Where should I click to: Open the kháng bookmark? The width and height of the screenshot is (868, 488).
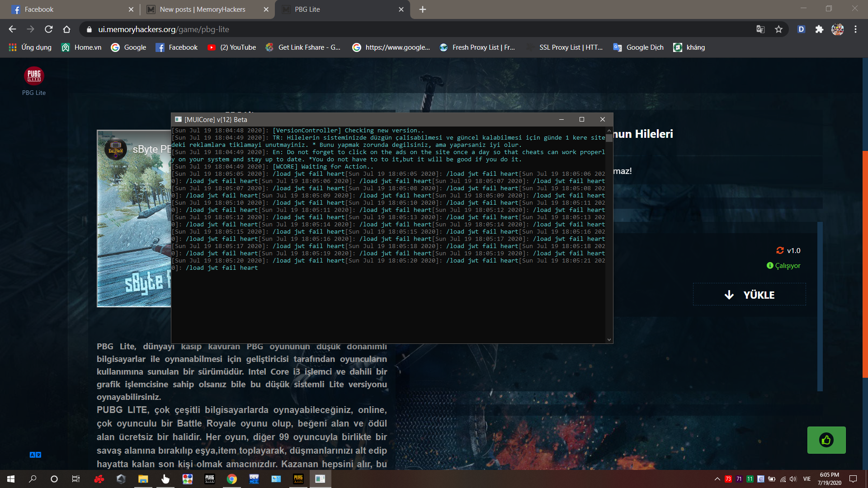tap(689, 47)
